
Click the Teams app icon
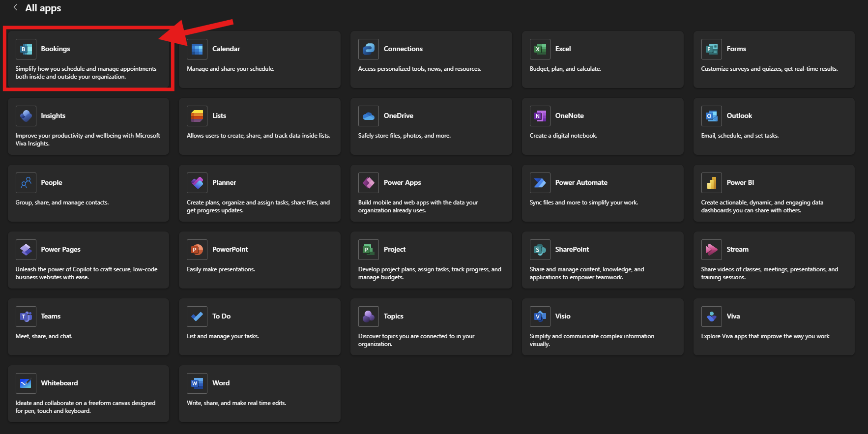[26, 317]
